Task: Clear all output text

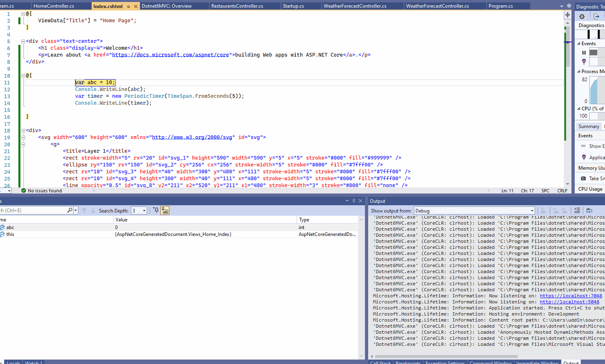Action: 577,210
